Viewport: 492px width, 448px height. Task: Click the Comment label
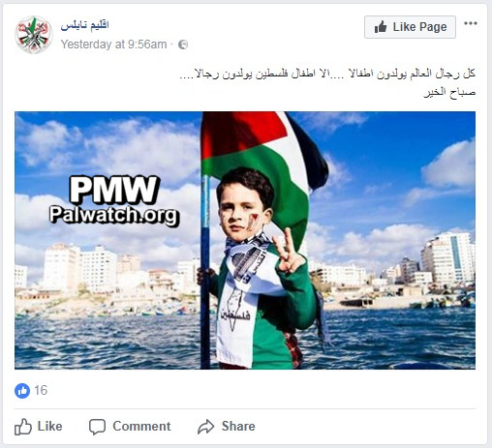(141, 426)
